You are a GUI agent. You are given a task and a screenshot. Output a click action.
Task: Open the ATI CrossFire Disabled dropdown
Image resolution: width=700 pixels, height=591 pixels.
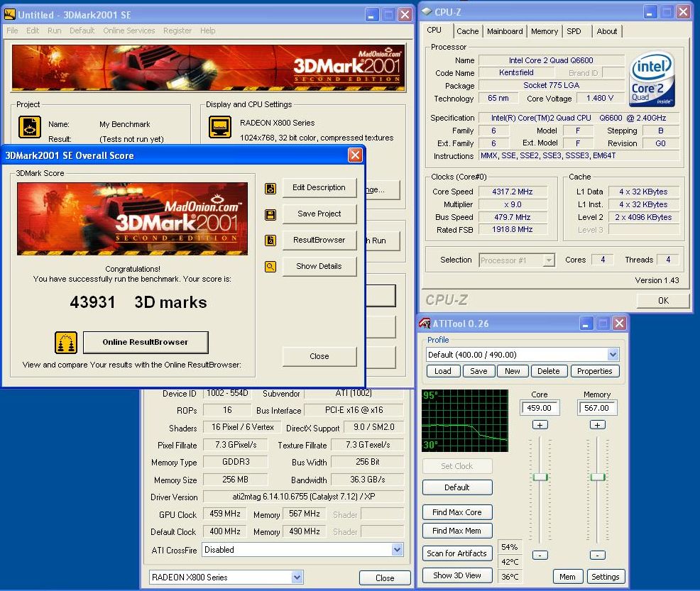click(398, 550)
